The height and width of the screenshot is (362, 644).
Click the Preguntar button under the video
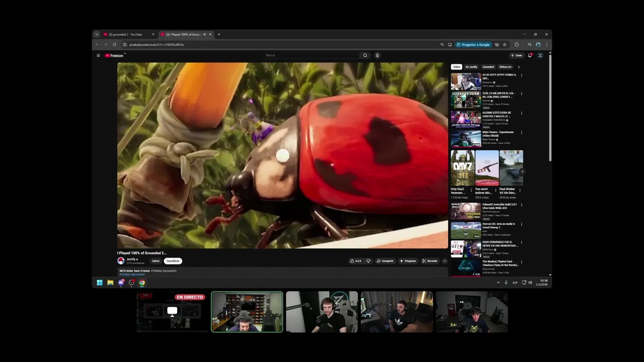click(x=408, y=261)
